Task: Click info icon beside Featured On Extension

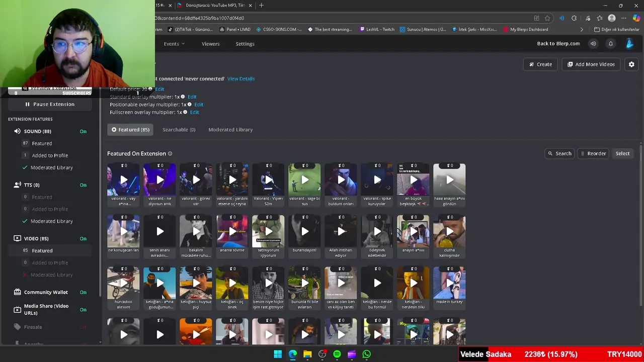Action: pos(170,154)
